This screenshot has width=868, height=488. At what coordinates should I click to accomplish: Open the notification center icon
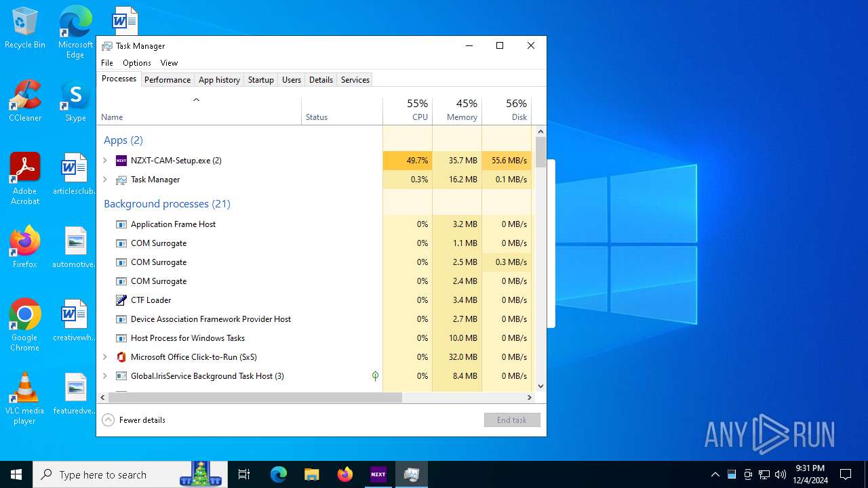846,474
